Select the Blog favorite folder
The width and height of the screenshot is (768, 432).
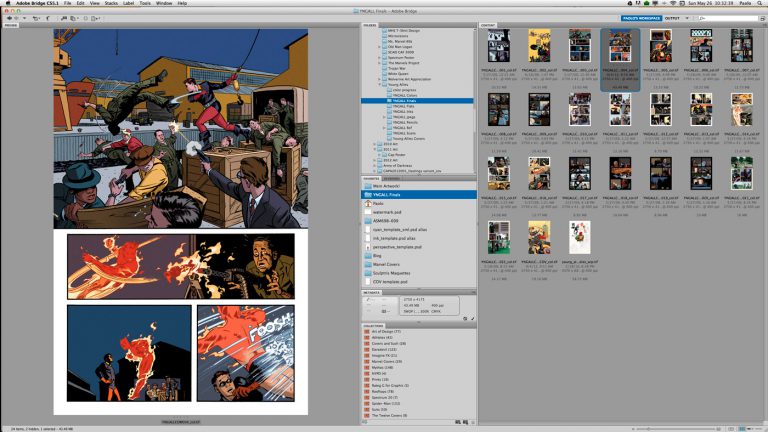coord(377,255)
